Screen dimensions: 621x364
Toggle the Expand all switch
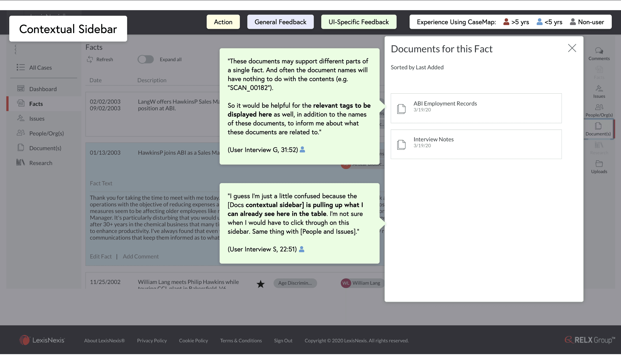coord(145,59)
